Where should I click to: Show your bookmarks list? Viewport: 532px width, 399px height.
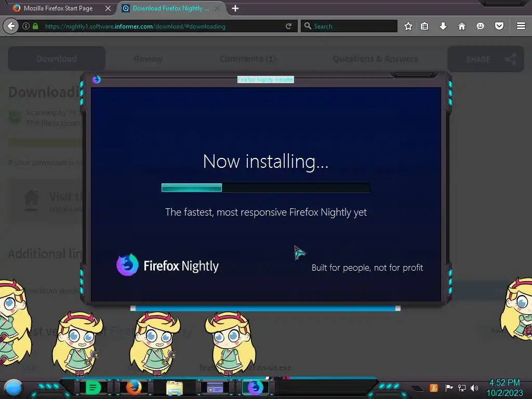424,26
